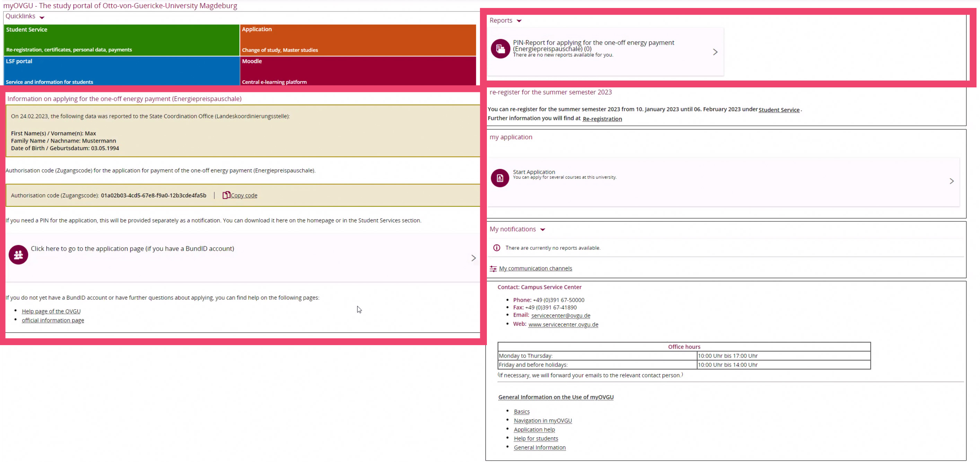Open the Help for students link
980x462 pixels.
click(x=536, y=439)
